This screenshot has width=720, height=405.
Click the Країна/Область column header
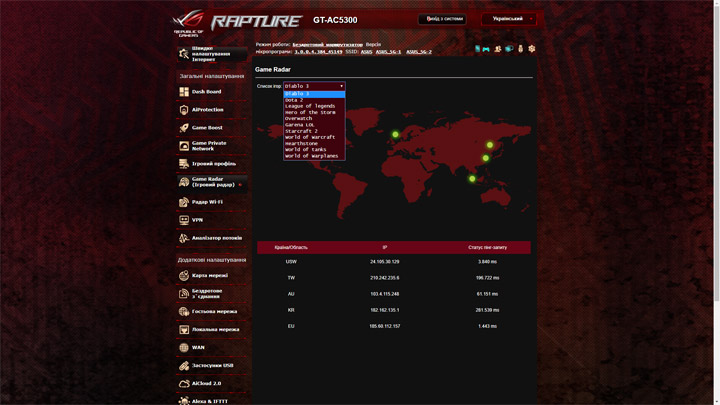[x=291, y=248]
